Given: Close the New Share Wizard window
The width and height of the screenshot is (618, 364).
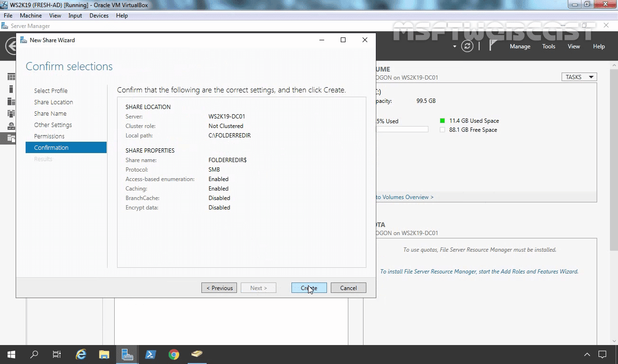Looking at the screenshot, I should point(365,40).
